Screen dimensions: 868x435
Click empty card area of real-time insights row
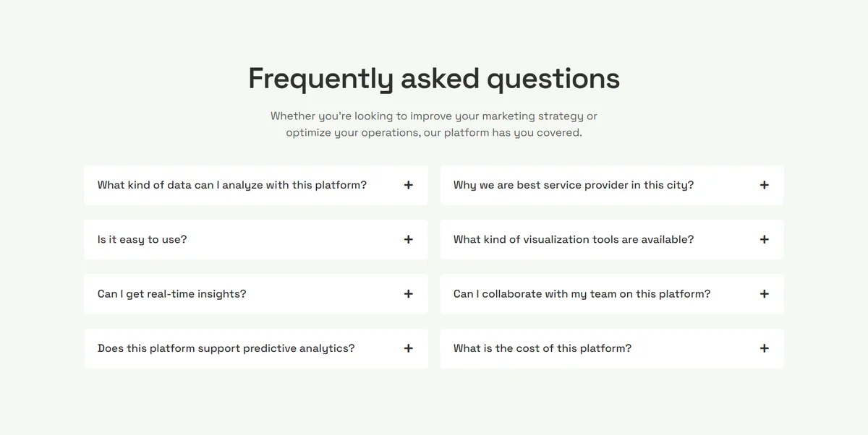point(325,294)
